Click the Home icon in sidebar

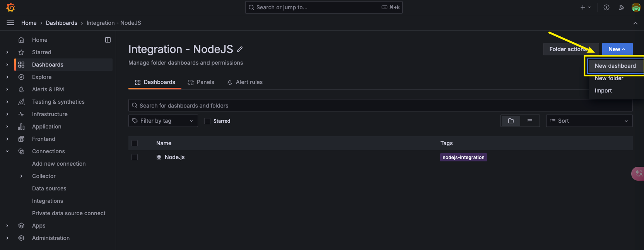[x=21, y=40]
